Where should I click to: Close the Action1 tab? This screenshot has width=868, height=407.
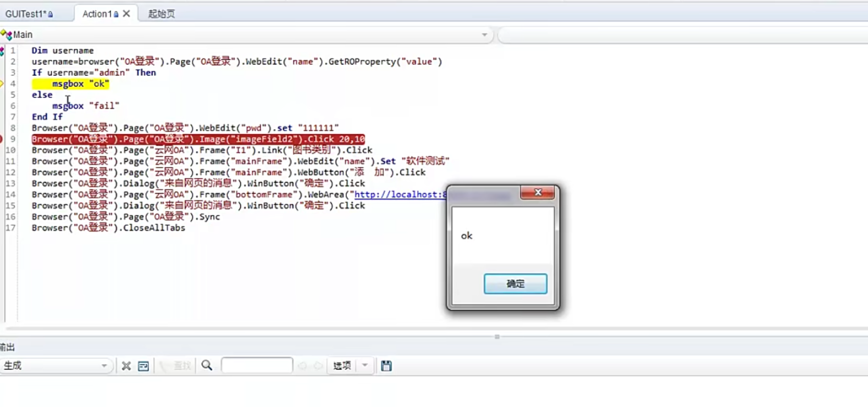coord(126,14)
